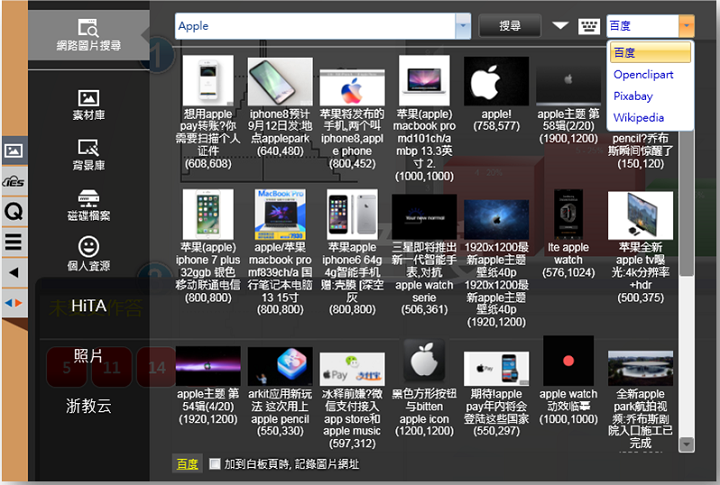Select the 期待!apple pay年内将会登陆 thumbnail
The height and width of the screenshot is (485, 720).
496,369
